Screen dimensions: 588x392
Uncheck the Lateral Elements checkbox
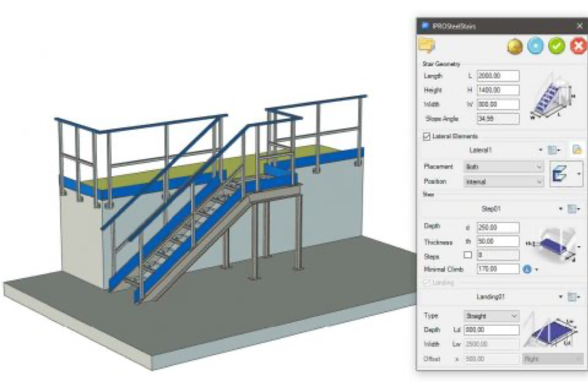click(x=426, y=136)
